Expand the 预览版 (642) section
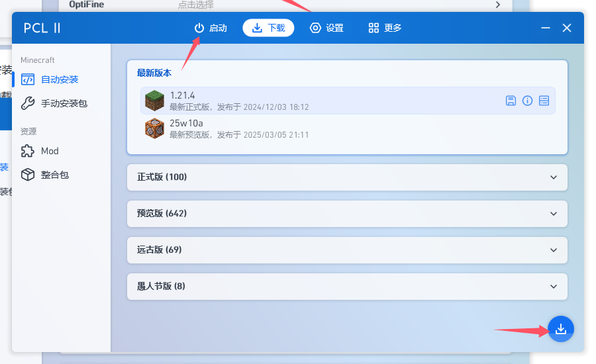The height and width of the screenshot is (364, 596). [x=347, y=214]
